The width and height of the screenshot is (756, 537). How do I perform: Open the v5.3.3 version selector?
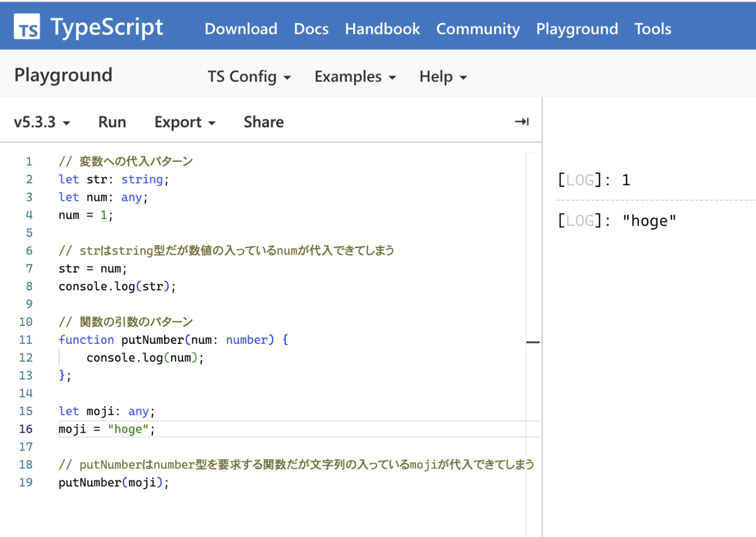(x=42, y=122)
